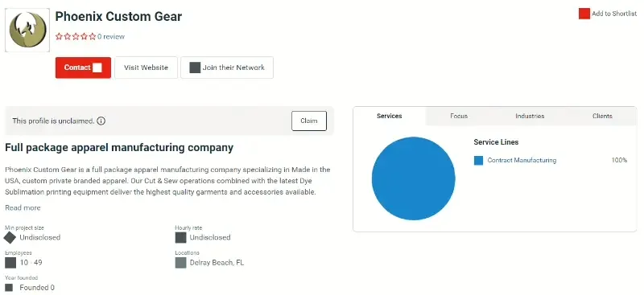Click the info icon beside unclaimed notice
The width and height of the screenshot is (644, 295).
click(x=101, y=121)
